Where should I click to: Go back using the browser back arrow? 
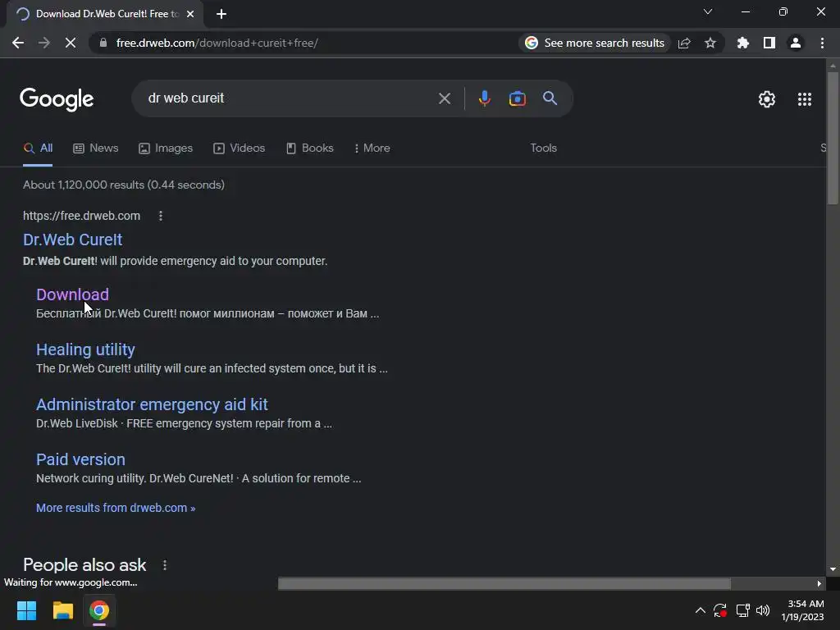coord(18,43)
